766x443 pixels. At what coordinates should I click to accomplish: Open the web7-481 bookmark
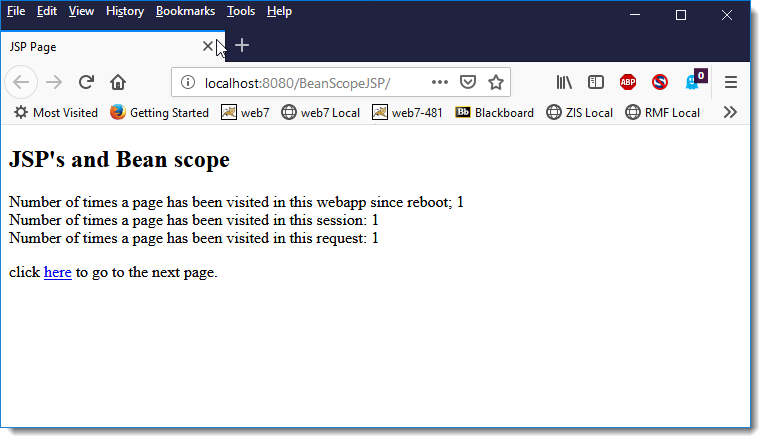click(x=407, y=113)
